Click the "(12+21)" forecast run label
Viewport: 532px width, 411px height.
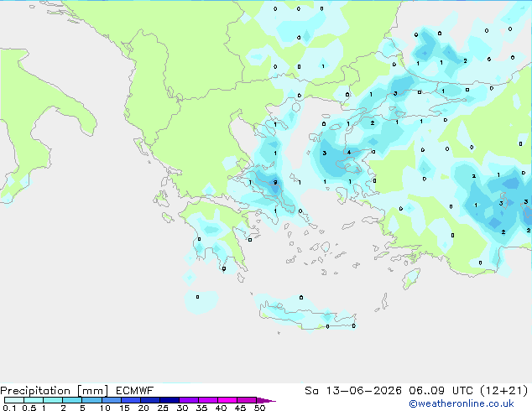[504, 391]
